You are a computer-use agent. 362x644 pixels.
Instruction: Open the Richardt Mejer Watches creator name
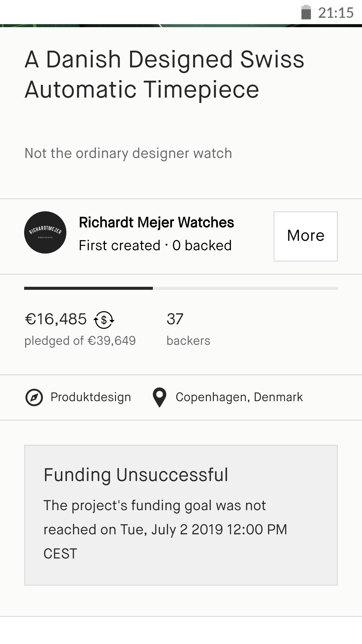coord(156,223)
